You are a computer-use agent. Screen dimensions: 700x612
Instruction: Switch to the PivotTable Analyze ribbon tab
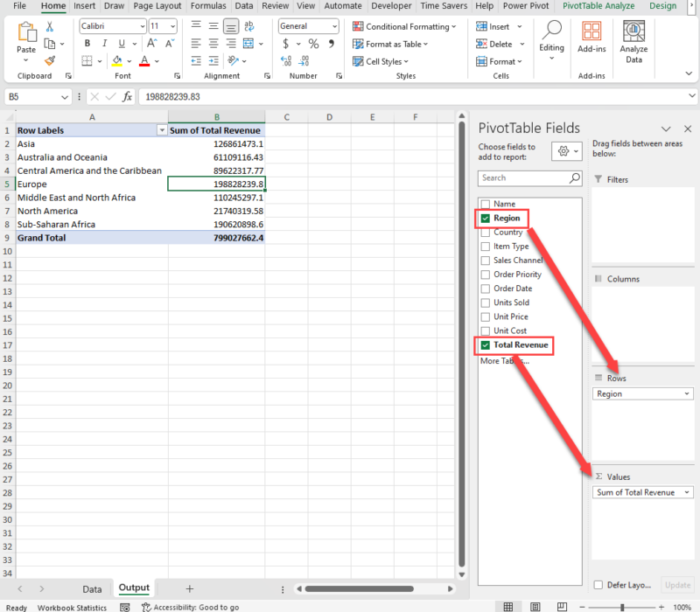click(x=598, y=6)
